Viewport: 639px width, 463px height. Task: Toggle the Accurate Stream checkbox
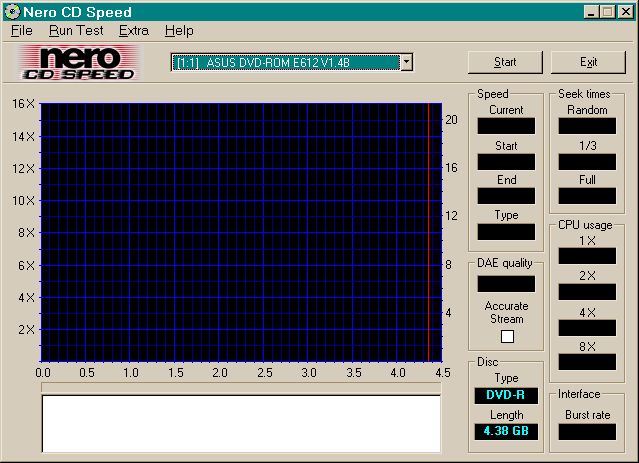click(506, 336)
